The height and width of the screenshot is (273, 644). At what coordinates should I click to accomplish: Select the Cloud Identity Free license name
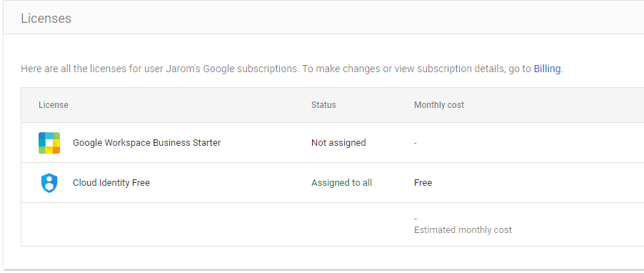pyautogui.click(x=111, y=182)
